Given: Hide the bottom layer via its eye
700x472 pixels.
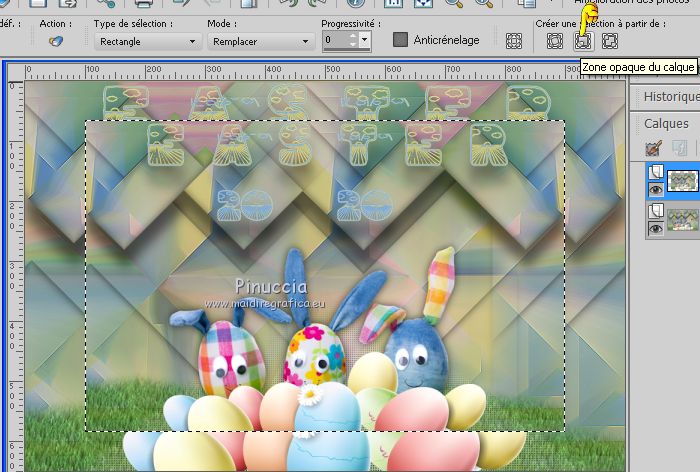Looking at the screenshot, I should (655, 229).
